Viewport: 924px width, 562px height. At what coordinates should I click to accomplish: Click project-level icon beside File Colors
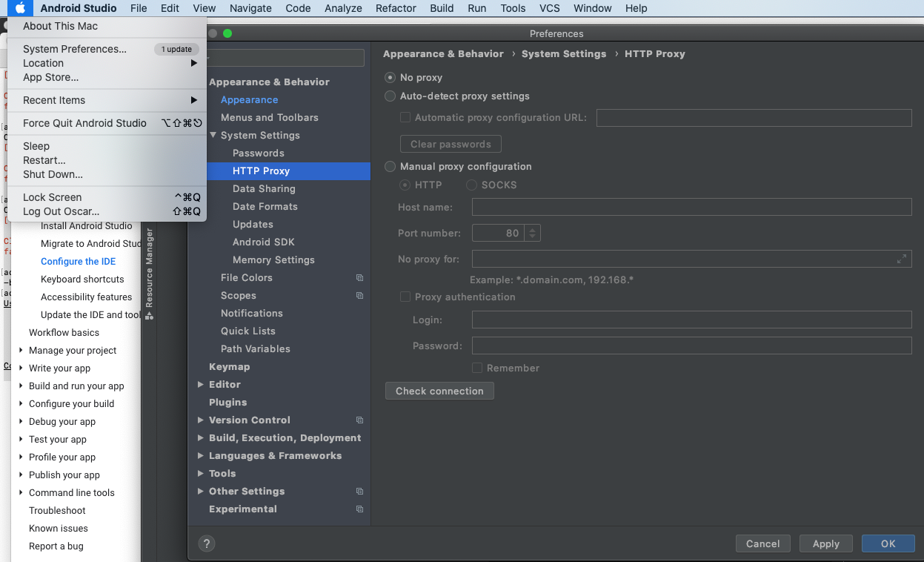click(359, 278)
